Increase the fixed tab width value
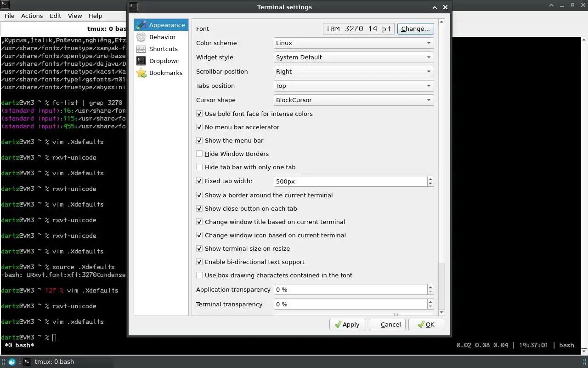This screenshot has width=588, height=368. 430,178
